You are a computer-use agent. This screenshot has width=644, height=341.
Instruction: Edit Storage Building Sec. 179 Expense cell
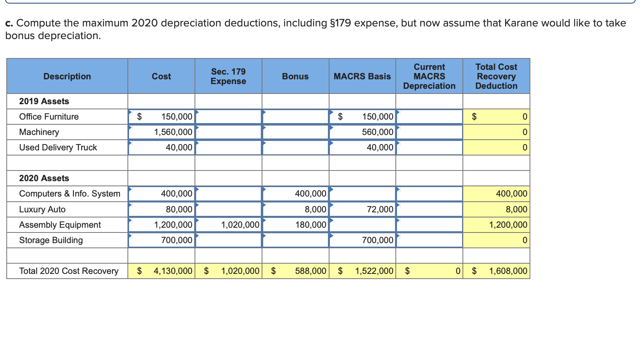pyautogui.click(x=228, y=240)
